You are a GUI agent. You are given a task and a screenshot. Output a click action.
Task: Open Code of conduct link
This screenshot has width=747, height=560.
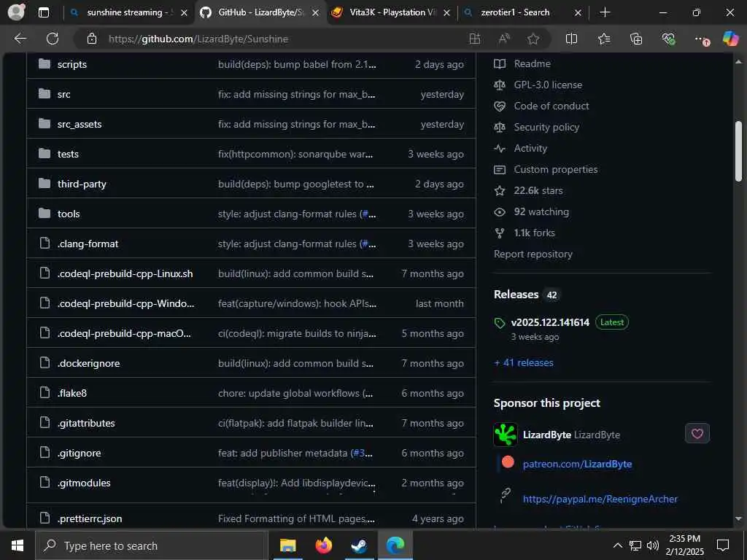(x=551, y=106)
